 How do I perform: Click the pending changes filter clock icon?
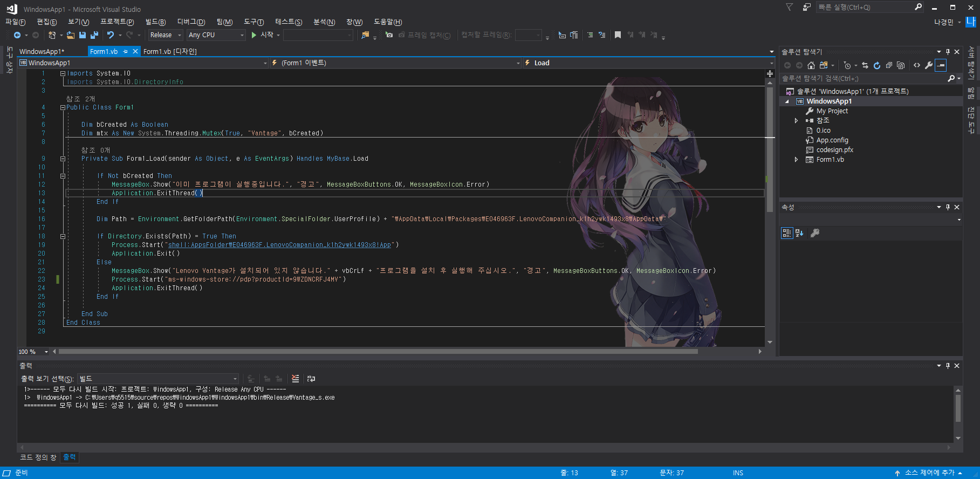(x=847, y=65)
